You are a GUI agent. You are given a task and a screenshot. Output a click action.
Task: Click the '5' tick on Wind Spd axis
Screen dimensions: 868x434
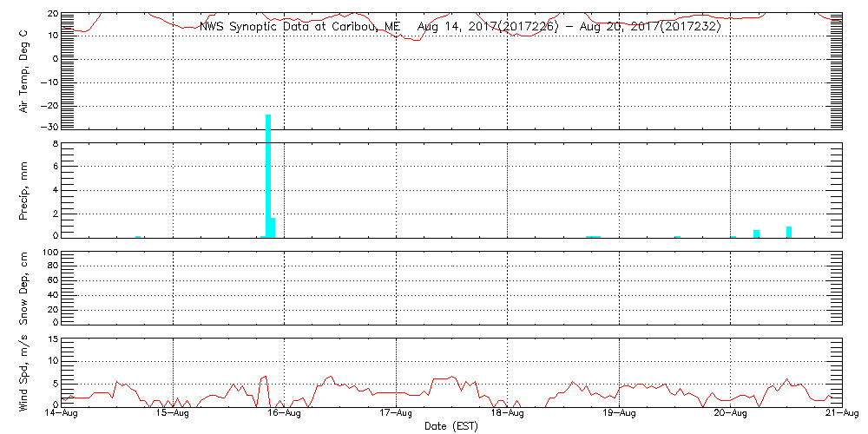pos(55,383)
